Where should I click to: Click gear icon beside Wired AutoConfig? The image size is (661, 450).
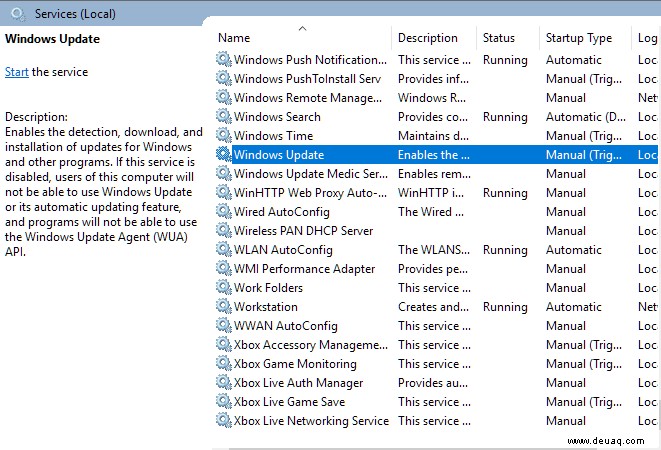[x=224, y=211]
